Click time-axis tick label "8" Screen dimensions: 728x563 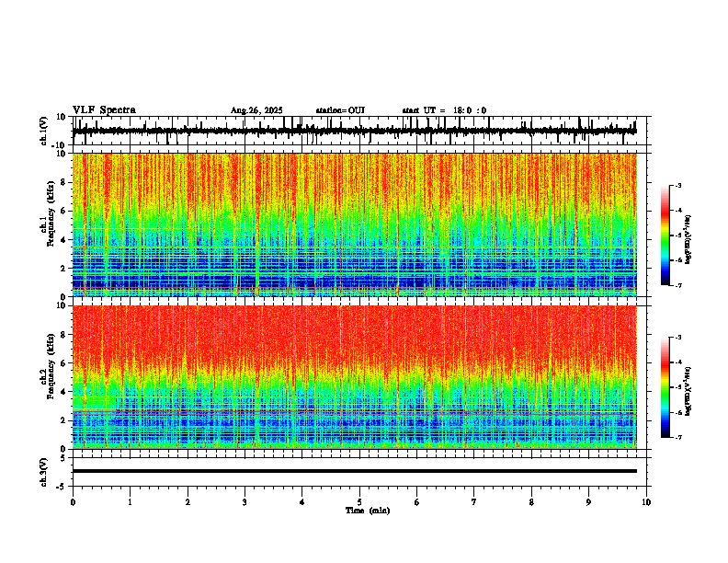tap(531, 502)
